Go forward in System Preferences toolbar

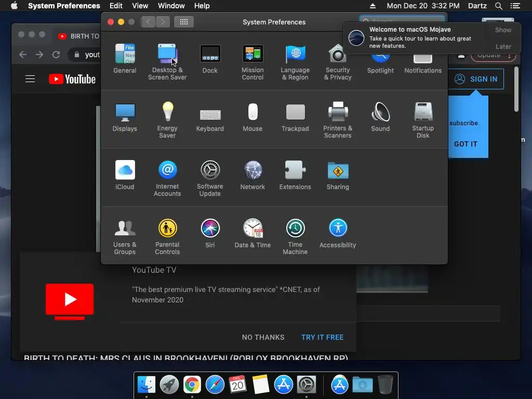tap(163, 22)
